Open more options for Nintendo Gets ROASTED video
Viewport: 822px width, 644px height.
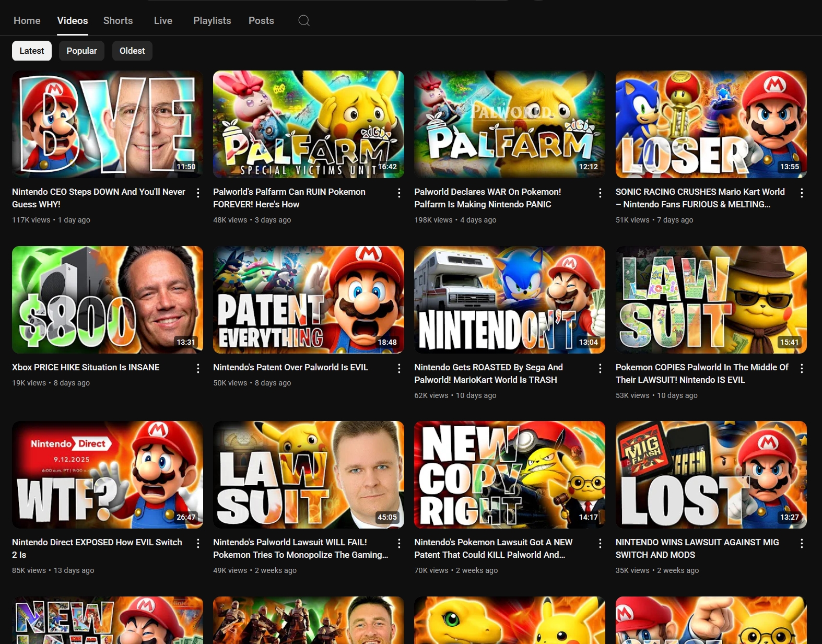point(600,369)
